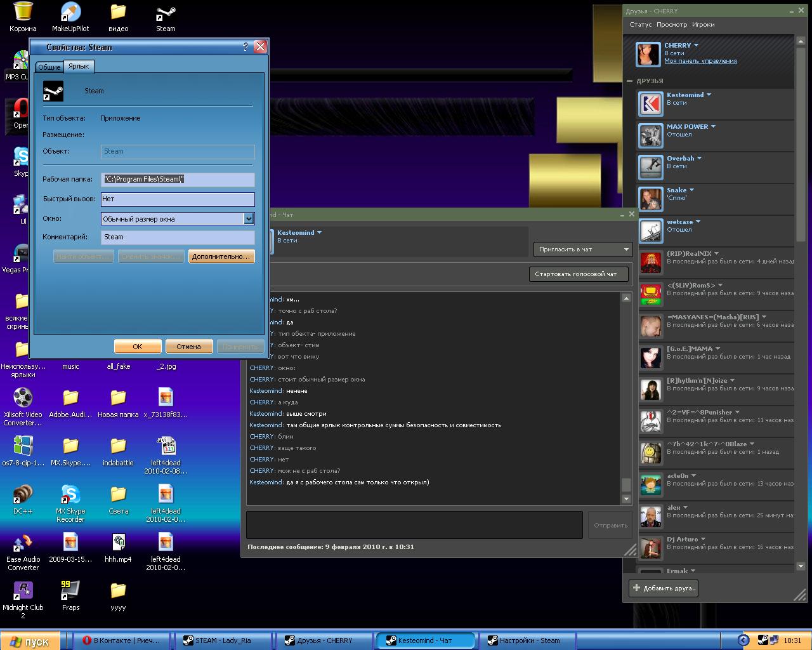Select the Xilisoft Video Converter desktop icon

[23, 407]
